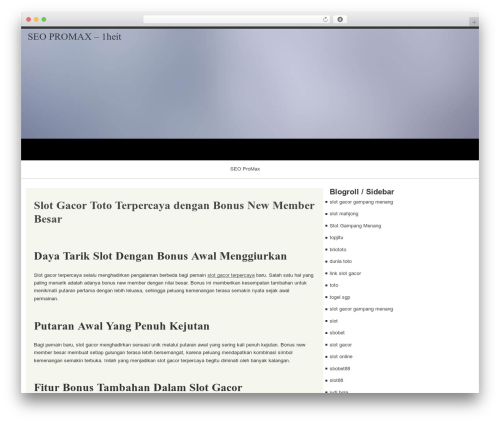
Task: Click the paragraph starting 'Bagi pemain baru'
Action: [x=170, y=353]
